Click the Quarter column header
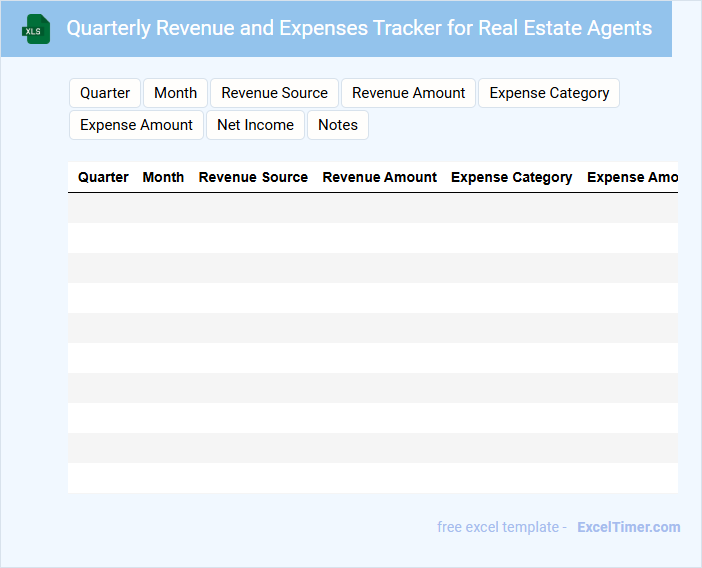This screenshot has height=568, width=702. pyautogui.click(x=103, y=177)
